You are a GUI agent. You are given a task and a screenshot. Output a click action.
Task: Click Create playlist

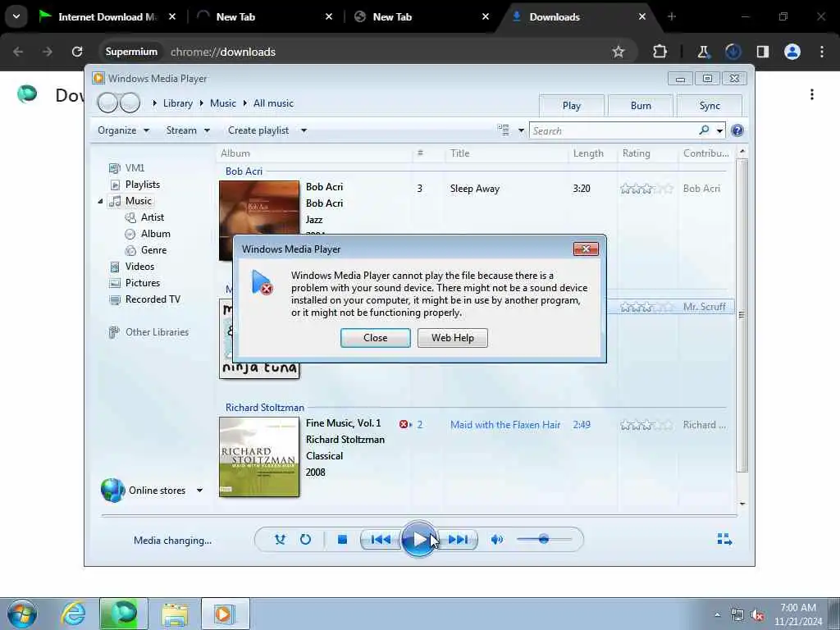click(x=258, y=130)
